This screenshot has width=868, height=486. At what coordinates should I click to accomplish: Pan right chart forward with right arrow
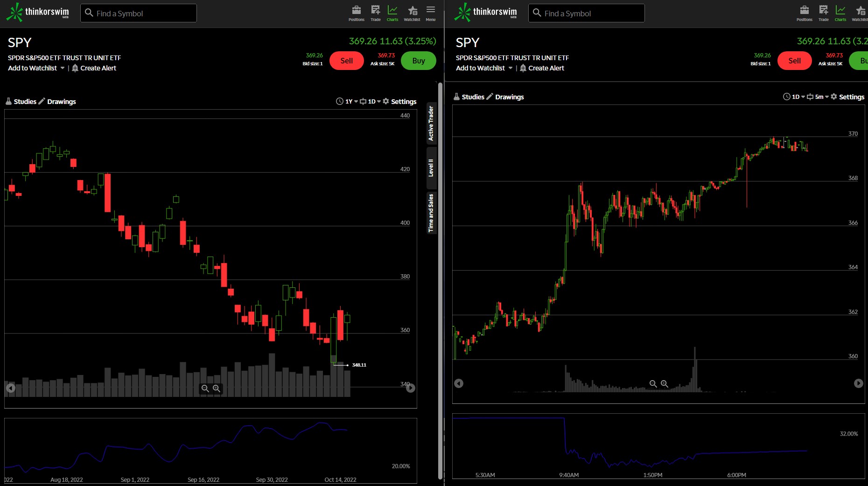[x=858, y=383]
